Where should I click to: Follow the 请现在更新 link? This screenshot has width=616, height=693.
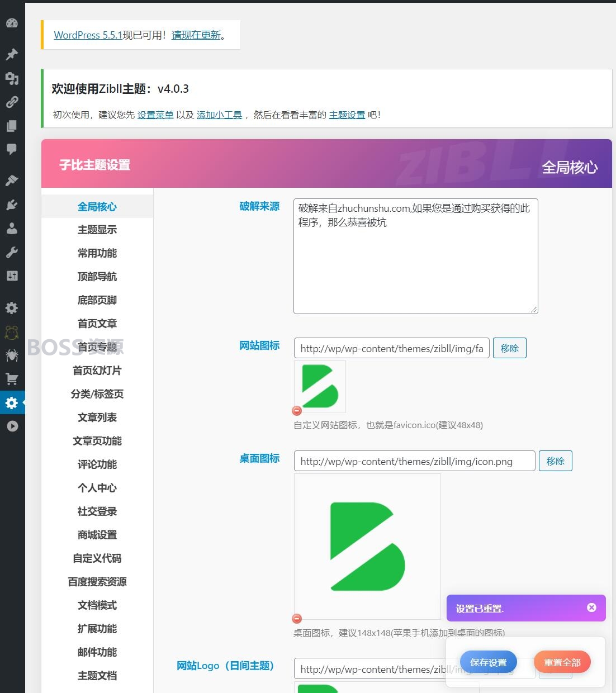tap(196, 35)
